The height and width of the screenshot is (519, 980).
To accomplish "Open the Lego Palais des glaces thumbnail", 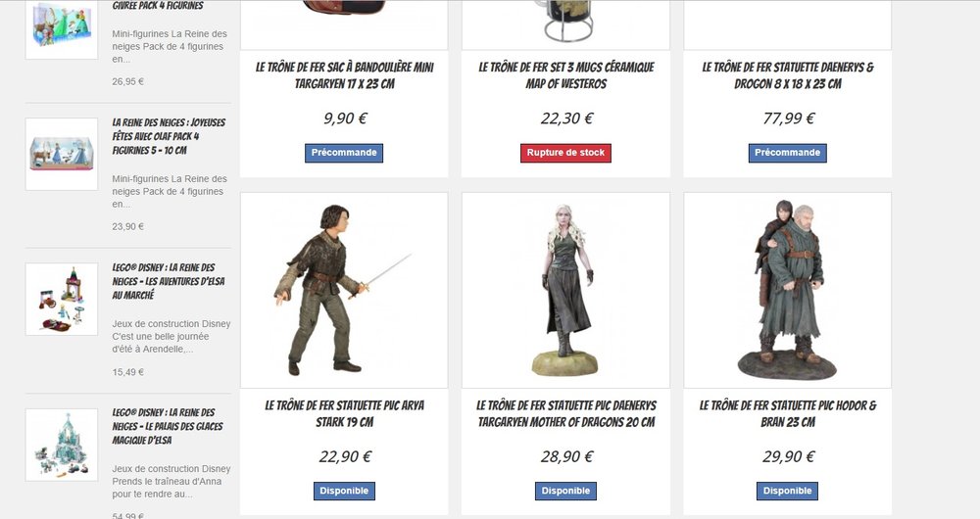I will point(61,445).
